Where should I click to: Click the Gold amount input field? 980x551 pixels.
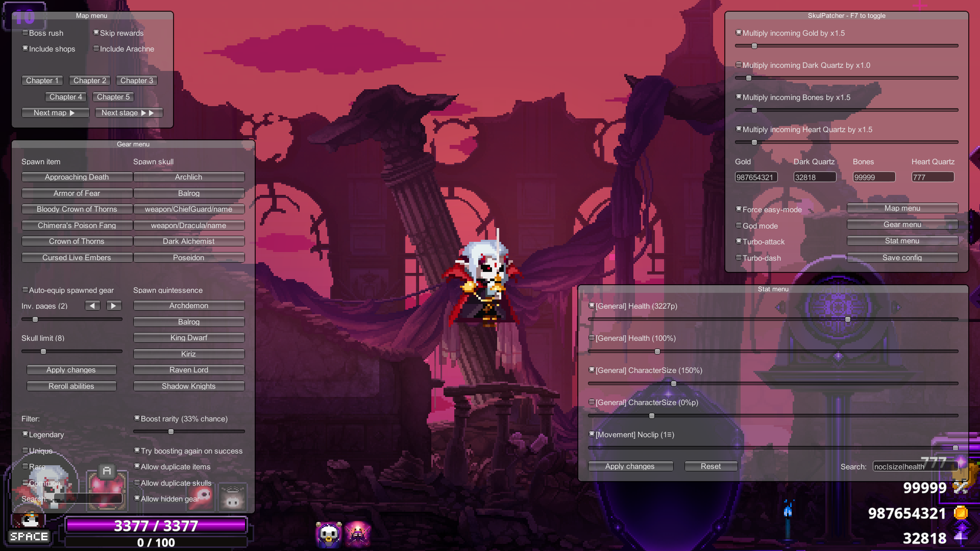tap(756, 177)
